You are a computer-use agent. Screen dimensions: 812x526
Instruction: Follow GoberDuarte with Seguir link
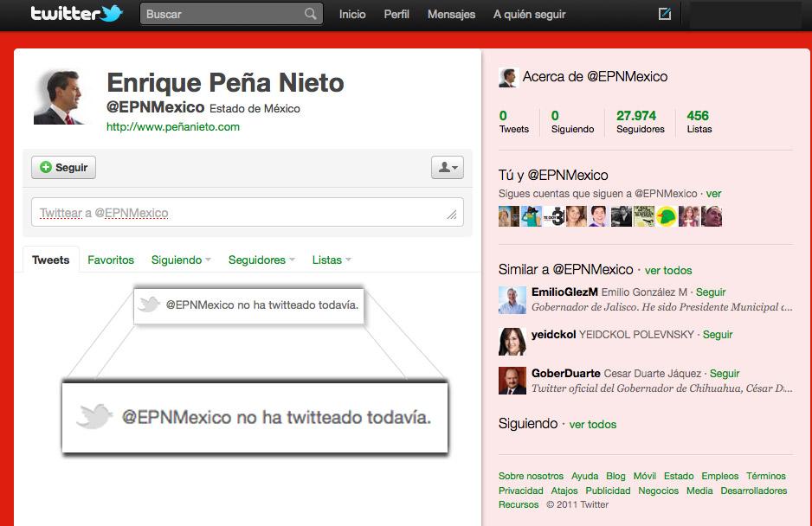point(725,373)
